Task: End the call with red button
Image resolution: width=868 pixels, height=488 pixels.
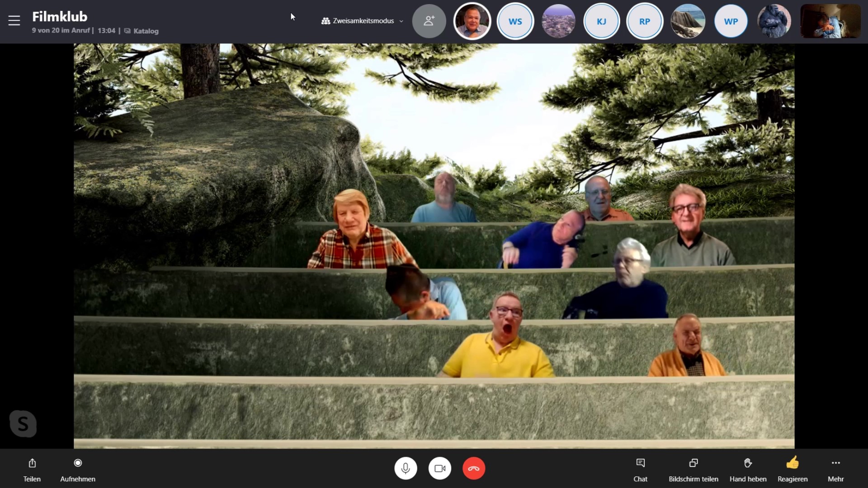Action: [x=474, y=469]
